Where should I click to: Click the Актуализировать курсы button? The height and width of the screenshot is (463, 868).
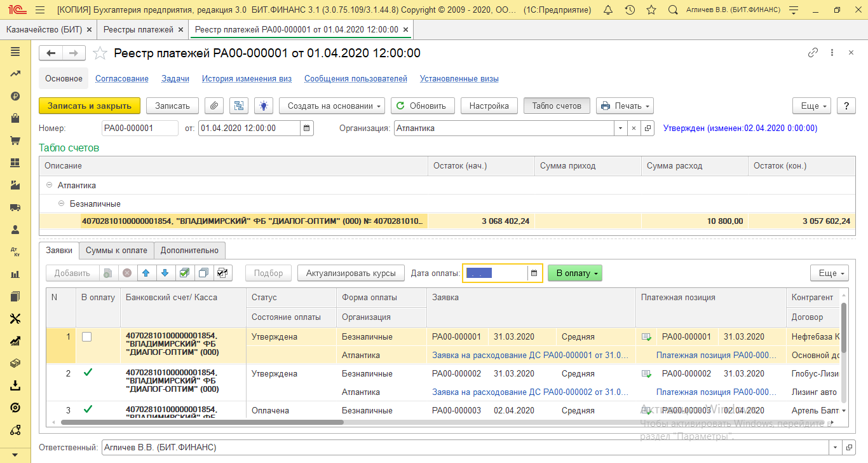coord(351,273)
